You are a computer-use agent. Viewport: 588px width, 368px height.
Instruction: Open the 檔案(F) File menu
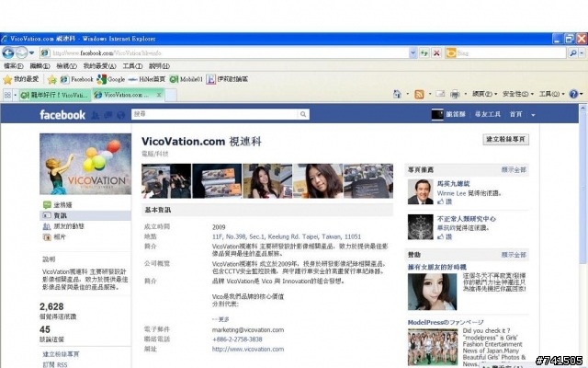tap(14, 66)
